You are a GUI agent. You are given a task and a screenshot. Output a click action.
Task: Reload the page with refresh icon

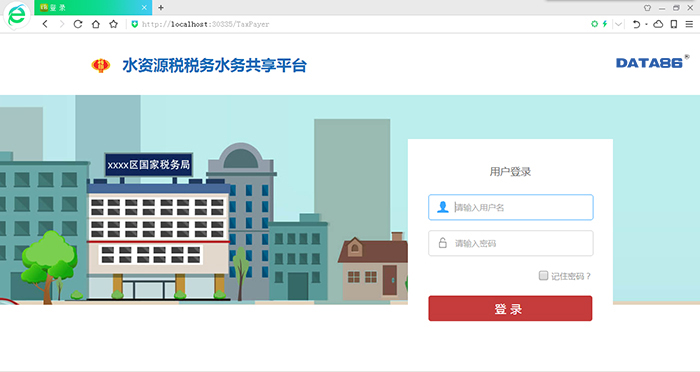click(x=78, y=24)
